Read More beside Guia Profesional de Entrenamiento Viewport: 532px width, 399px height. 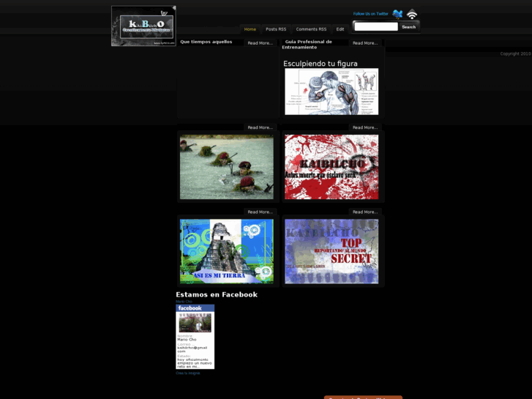[x=365, y=43]
